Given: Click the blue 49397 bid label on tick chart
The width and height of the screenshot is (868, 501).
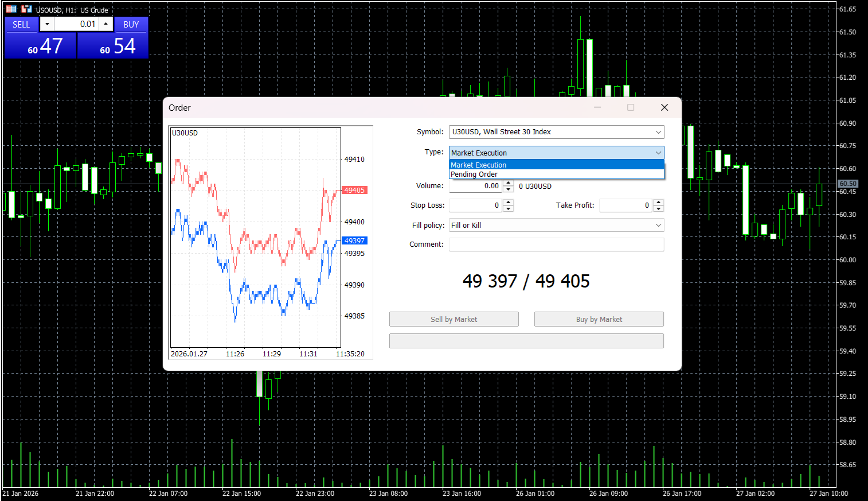Looking at the screenshot, I should [354, 240].
